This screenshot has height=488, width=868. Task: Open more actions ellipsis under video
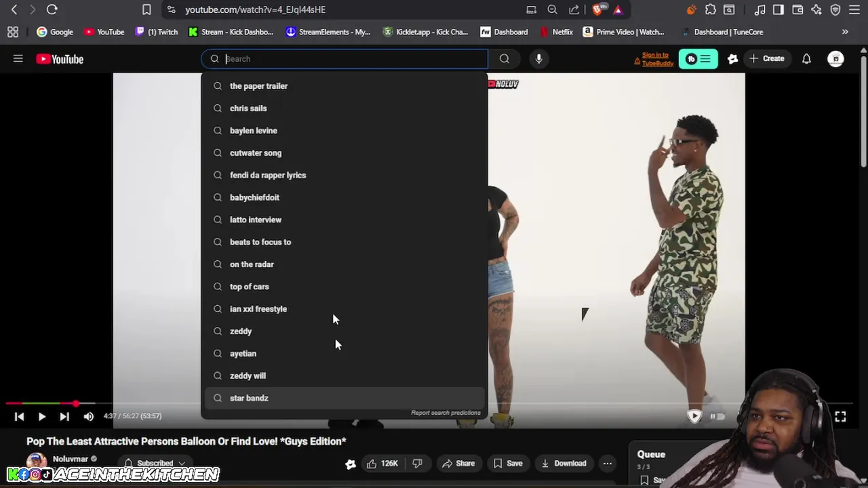[608, 464]
